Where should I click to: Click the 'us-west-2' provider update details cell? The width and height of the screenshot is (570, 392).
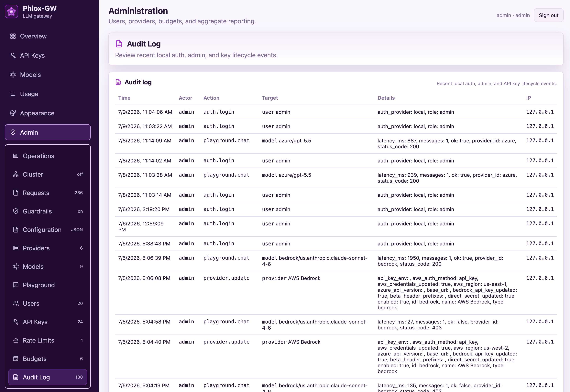(447, 357)
